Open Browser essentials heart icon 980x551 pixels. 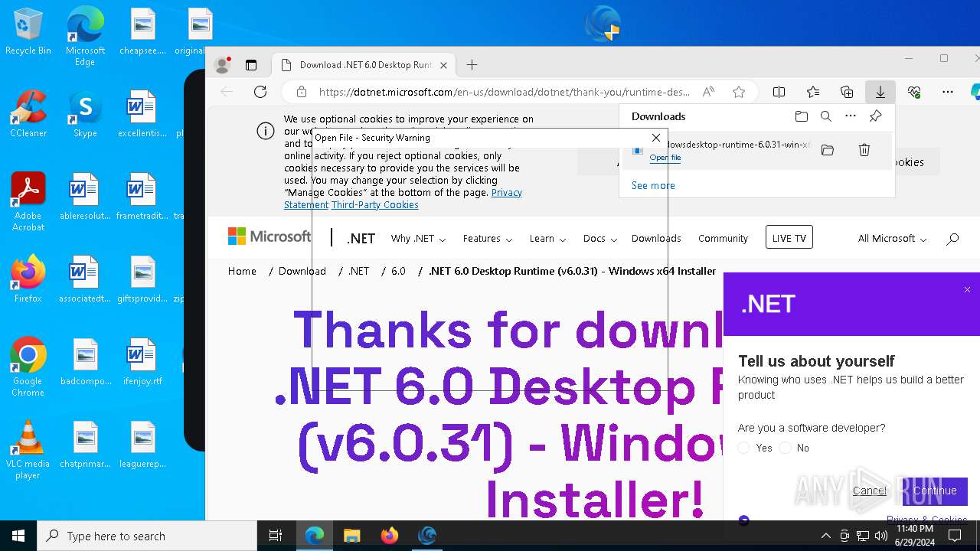(x=914, y=92)
